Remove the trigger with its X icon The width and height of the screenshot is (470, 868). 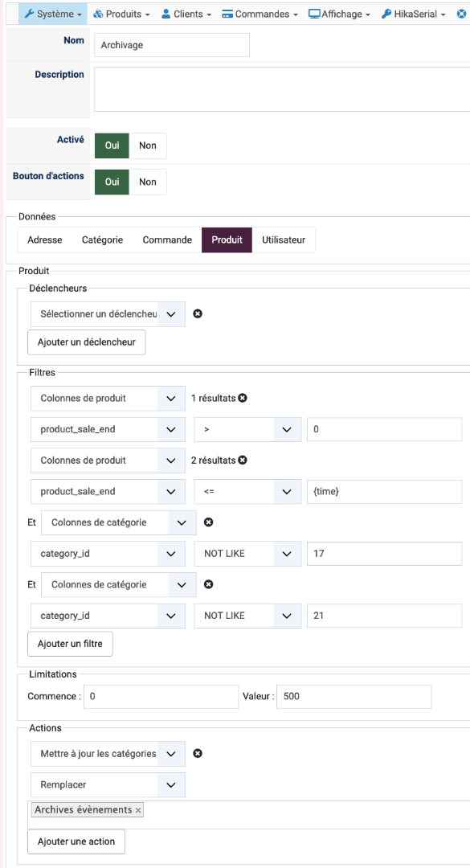[x=198, y=314]
